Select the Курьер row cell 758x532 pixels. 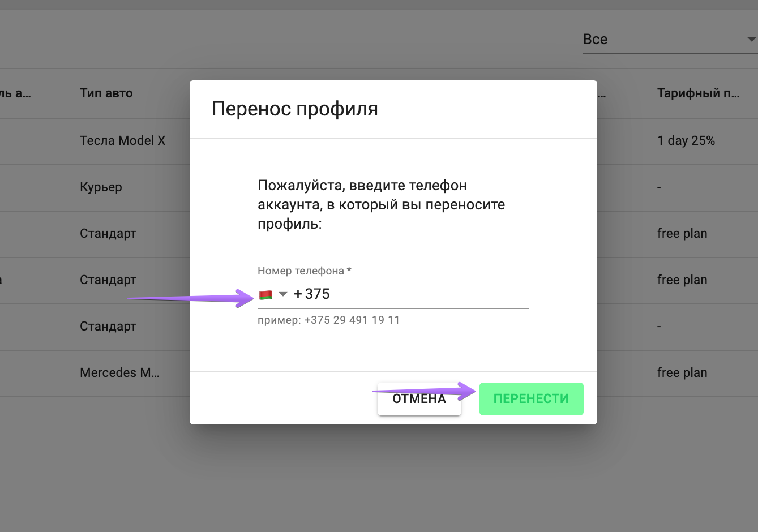(x=101, y=187)
